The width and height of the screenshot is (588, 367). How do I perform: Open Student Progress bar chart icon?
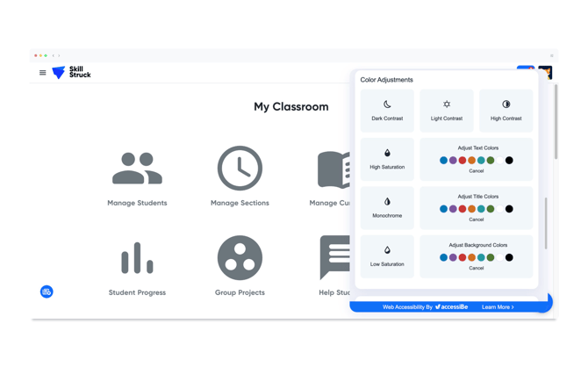[137, 258]
